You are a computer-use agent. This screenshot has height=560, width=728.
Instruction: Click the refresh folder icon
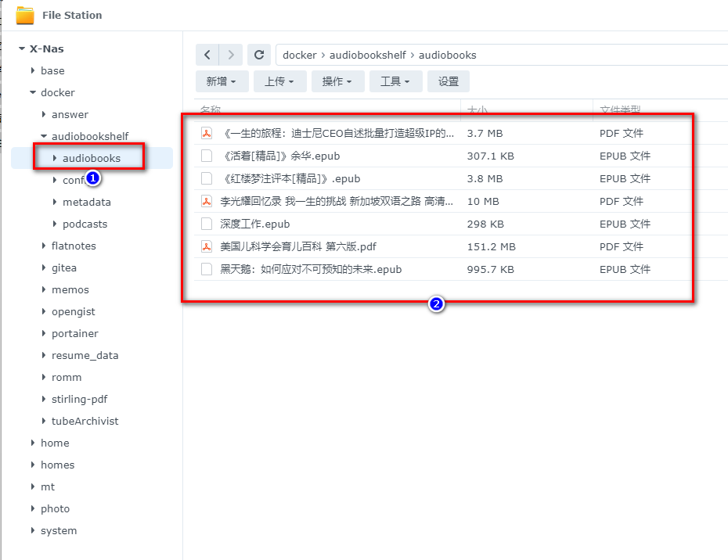[x=258, y=55]
